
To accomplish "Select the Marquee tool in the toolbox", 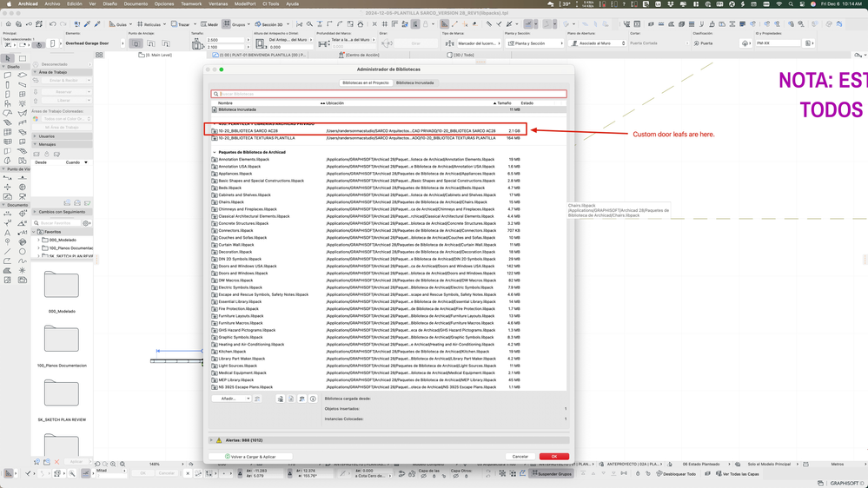I will click(x=22, y=58).
